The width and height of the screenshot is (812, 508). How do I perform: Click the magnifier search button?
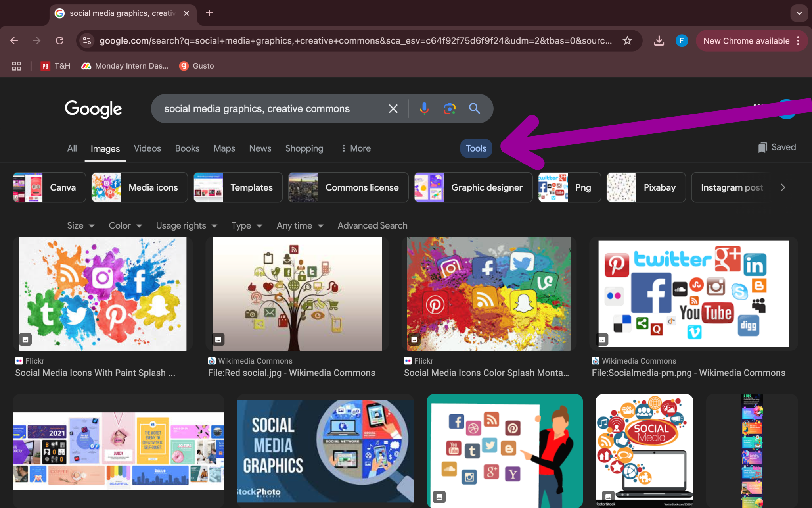tap(475, 109)
